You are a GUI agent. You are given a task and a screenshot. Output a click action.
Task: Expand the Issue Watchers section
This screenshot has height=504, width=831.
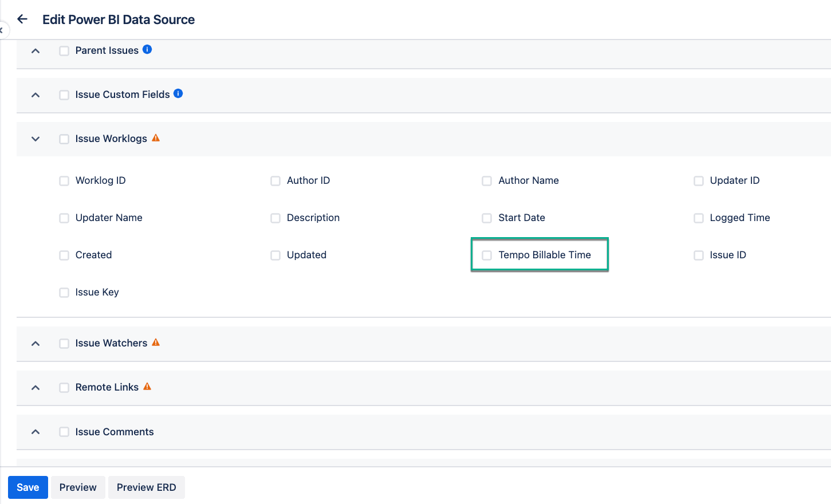click(x=35, y=343)
